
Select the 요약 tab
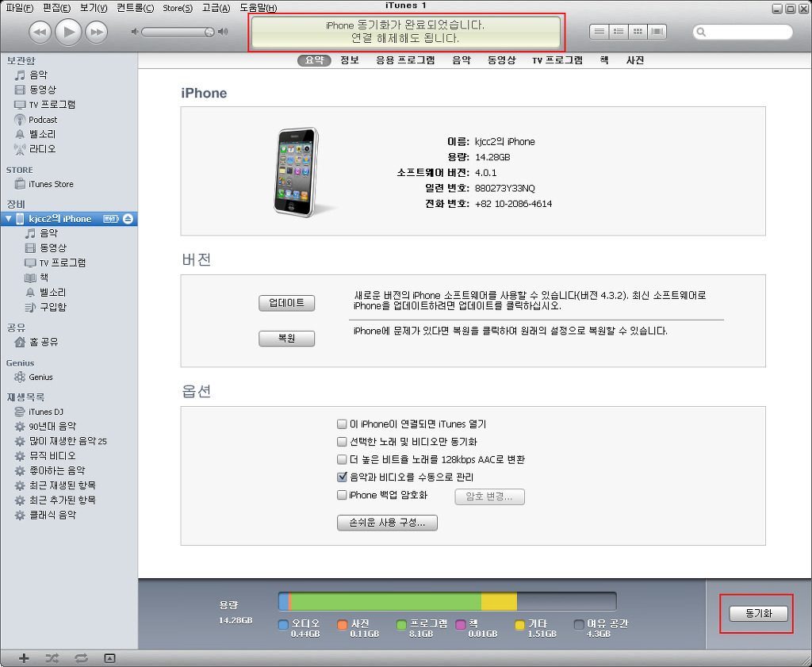tap(314, 60)
